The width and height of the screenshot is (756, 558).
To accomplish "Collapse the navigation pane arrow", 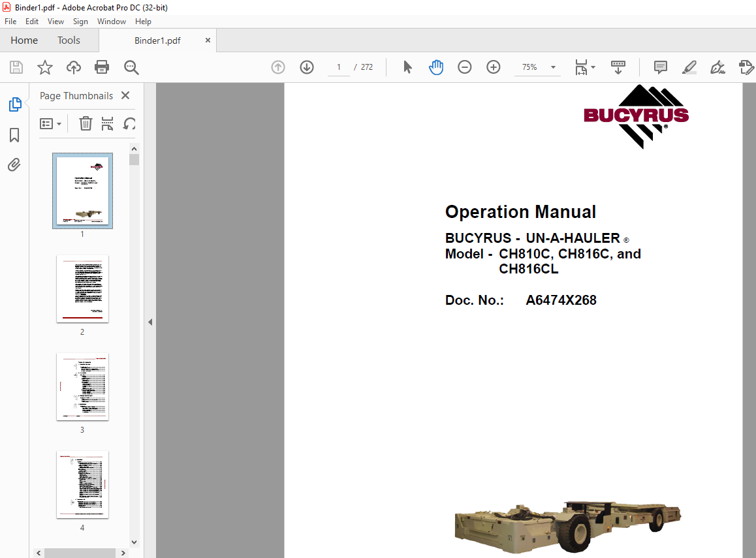I will pos(150,322).
